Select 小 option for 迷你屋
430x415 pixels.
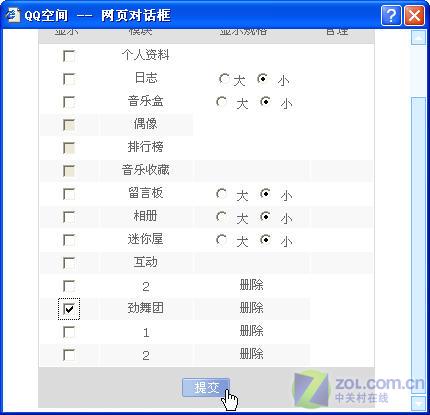click(265, 240)
